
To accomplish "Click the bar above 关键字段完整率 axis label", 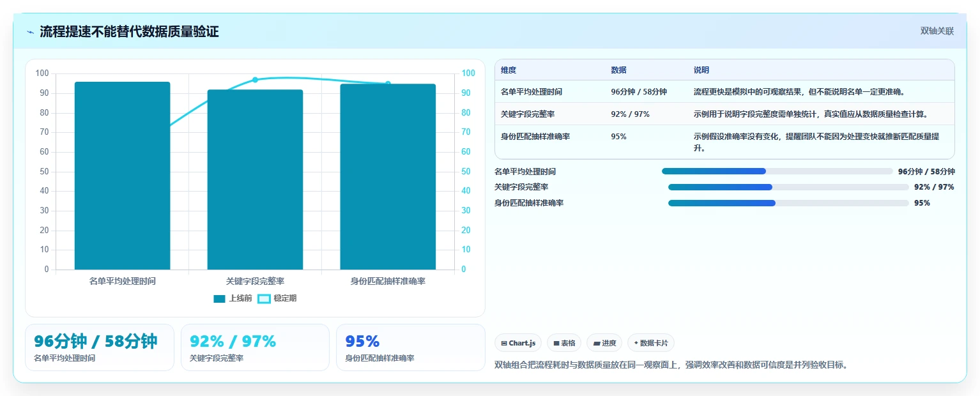I will (x=255, y=179).
